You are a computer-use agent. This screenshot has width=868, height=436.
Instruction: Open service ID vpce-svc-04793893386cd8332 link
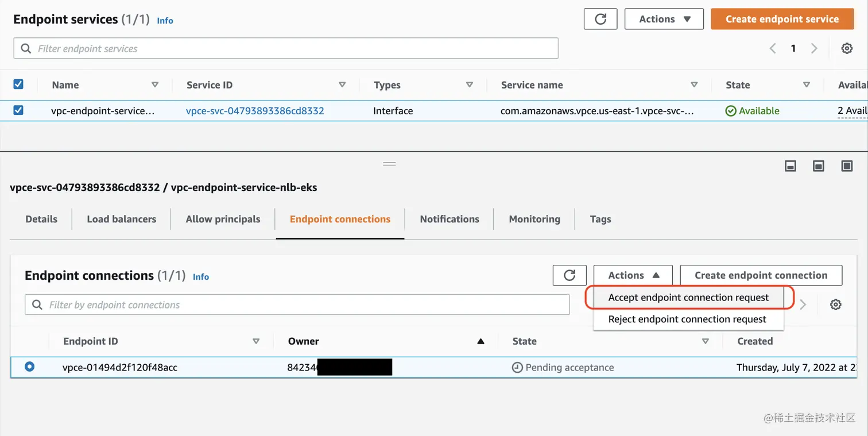point(255,111)
